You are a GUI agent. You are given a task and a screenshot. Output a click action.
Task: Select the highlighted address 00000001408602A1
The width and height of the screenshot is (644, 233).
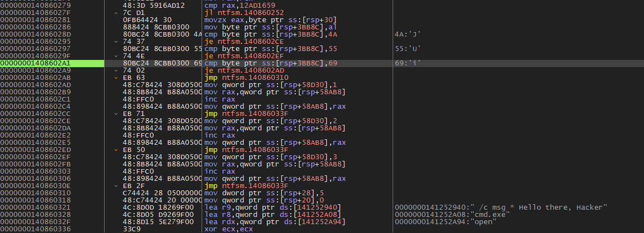(36, 63)
